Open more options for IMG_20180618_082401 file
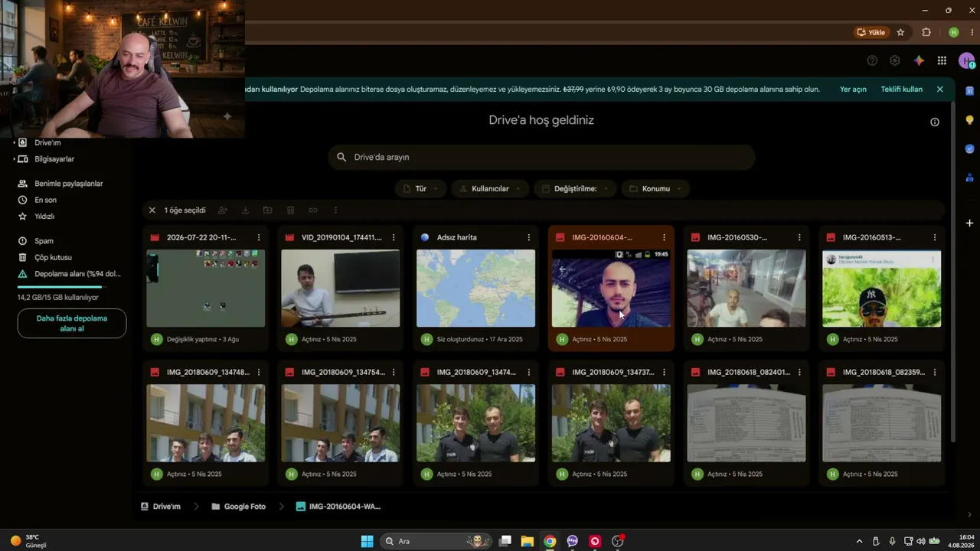980x551 pixels. (799, 372)
